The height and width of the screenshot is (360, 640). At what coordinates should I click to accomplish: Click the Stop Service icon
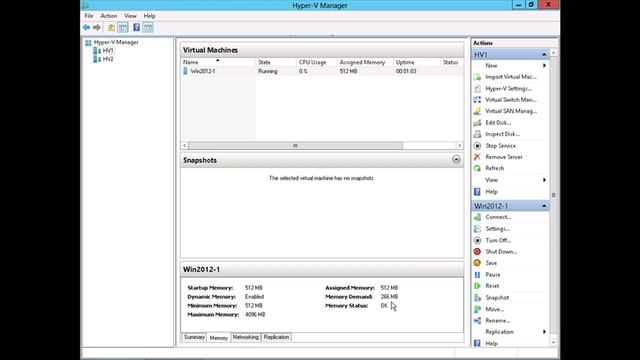[477, 146]
